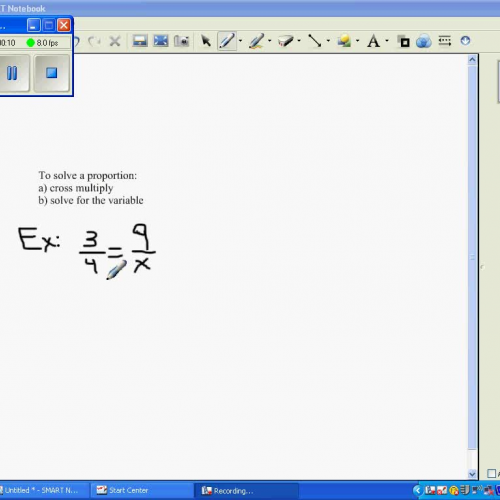500x500 pixels.
Task: Open the screen shade tool
Action: coord(140,41)
